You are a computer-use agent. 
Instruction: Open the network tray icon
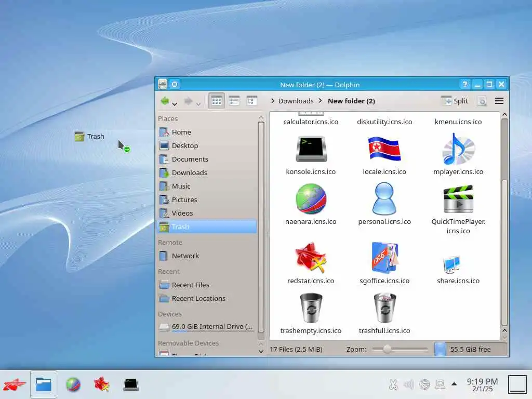[x=440, y=384]
